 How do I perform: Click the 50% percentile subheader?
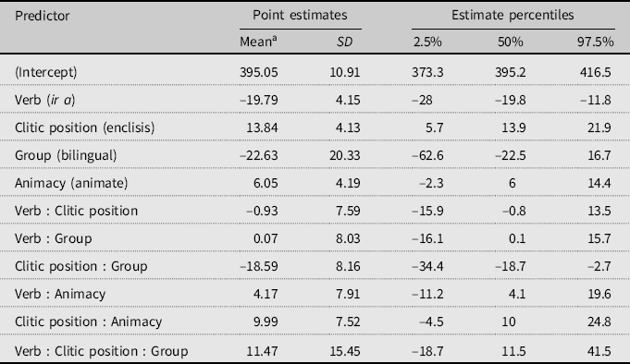(511, 42)
